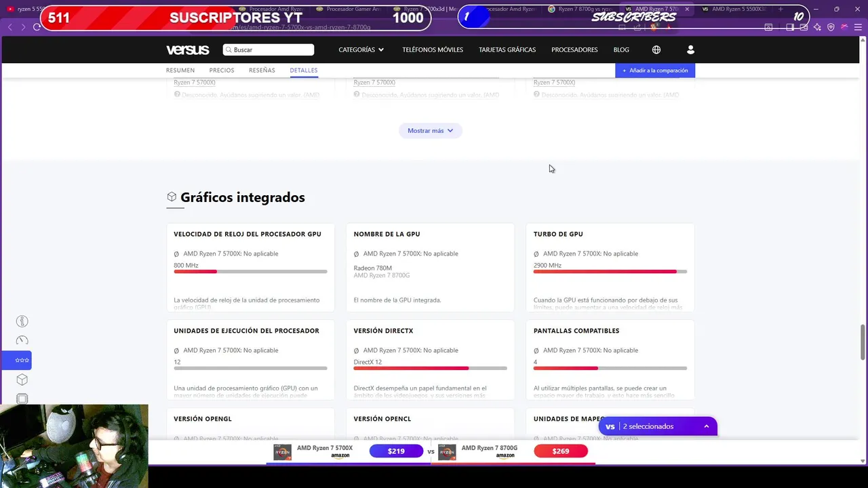Click the Versión OpenCL heading
This screenshot has height=488, width=868.
[x=382, y=419]
